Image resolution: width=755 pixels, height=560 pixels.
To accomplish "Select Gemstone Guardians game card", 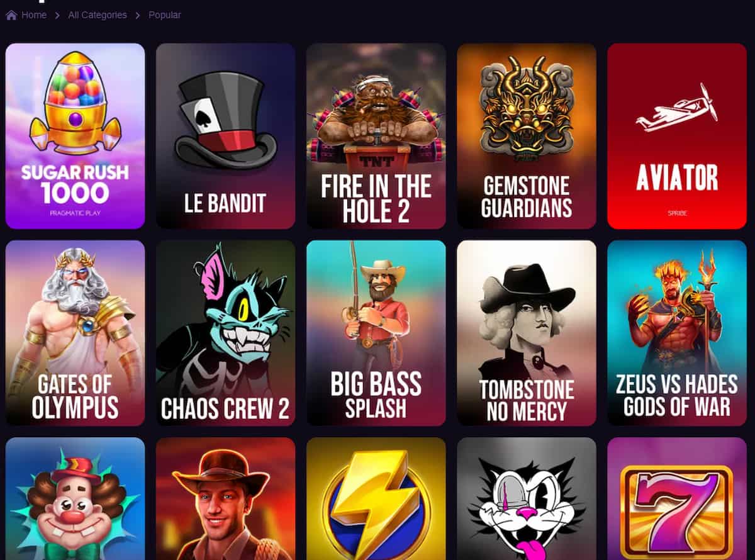I will (x=527, y=136).
